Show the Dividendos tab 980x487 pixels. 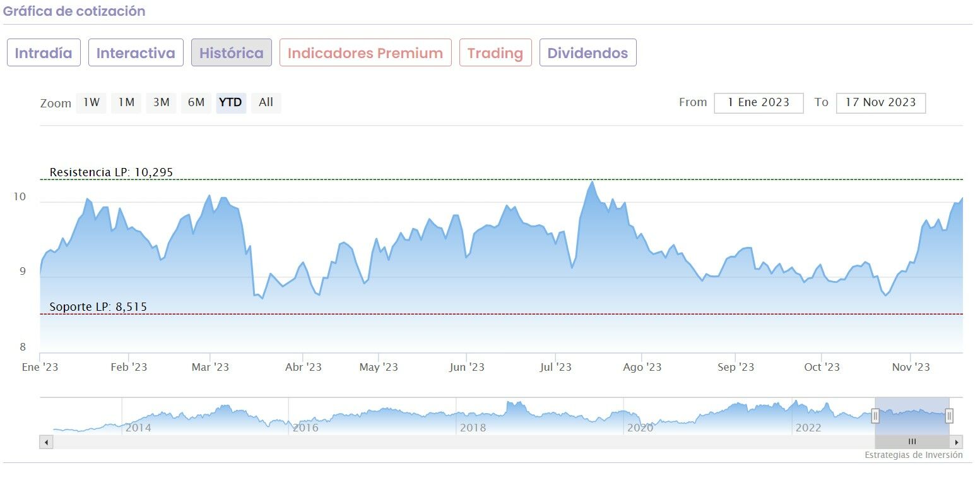tap(587, 53)
